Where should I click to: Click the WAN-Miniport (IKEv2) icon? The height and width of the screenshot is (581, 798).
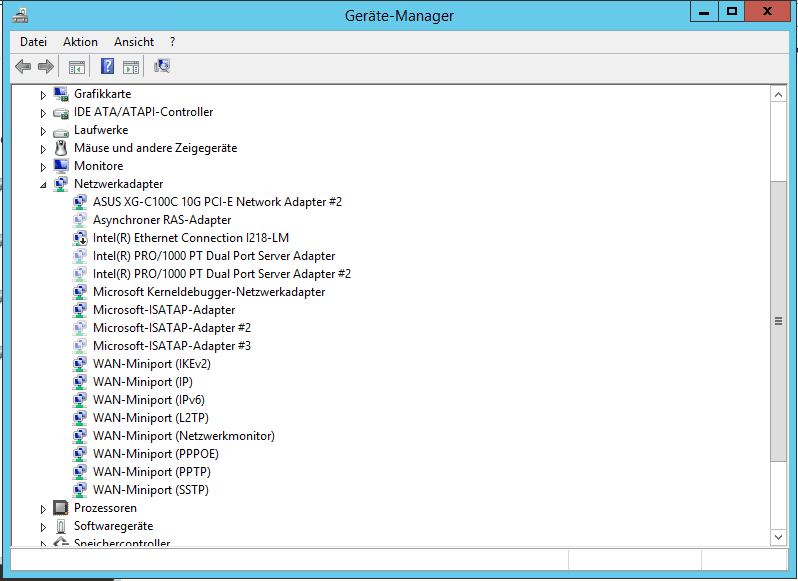click(x=80, y=364)
